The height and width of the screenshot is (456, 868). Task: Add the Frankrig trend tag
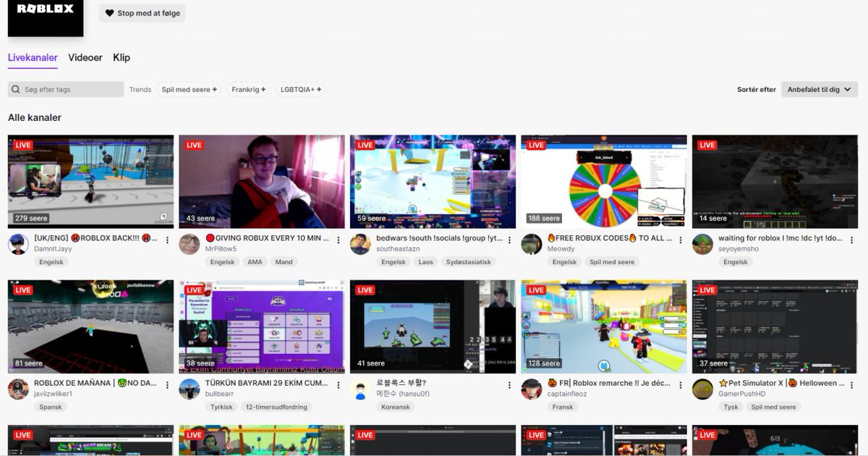click(249, 89)
